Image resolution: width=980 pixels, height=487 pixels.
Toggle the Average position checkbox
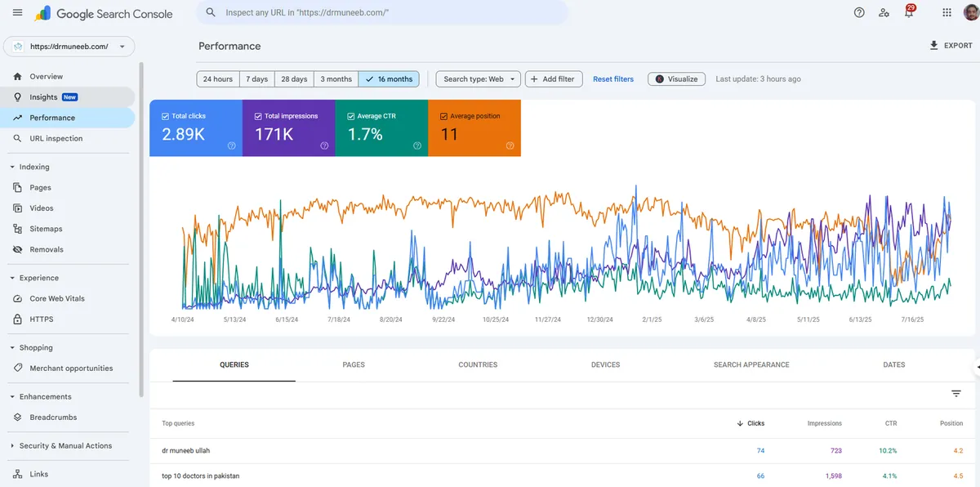click(x=444, y=116)
